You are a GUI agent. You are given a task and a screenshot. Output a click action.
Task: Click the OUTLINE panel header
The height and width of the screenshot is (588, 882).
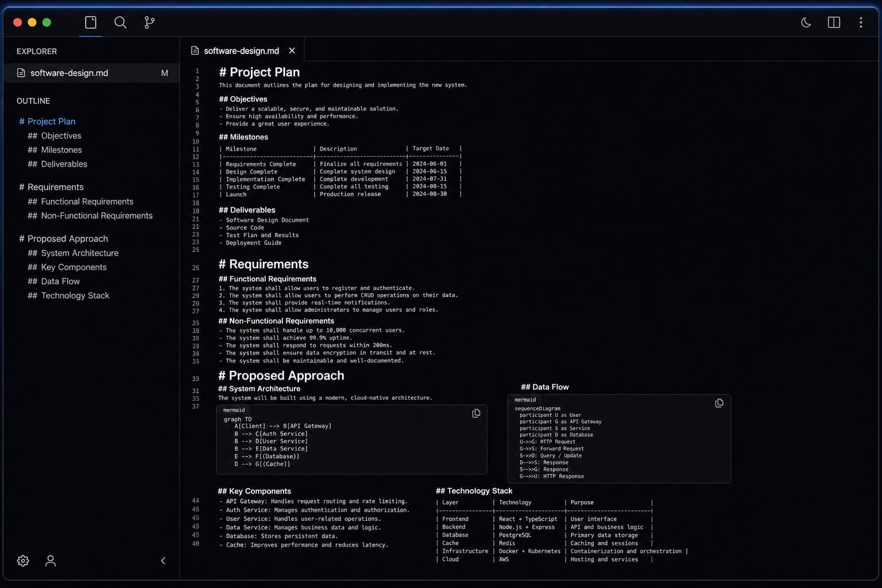(33, 101)
